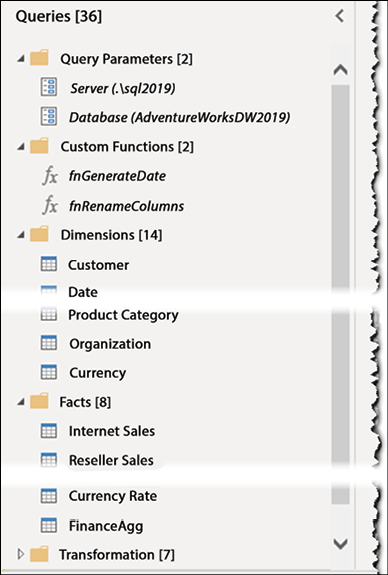Click the scrollbar down arrow
388x575 pixels.
pos(341,543)
